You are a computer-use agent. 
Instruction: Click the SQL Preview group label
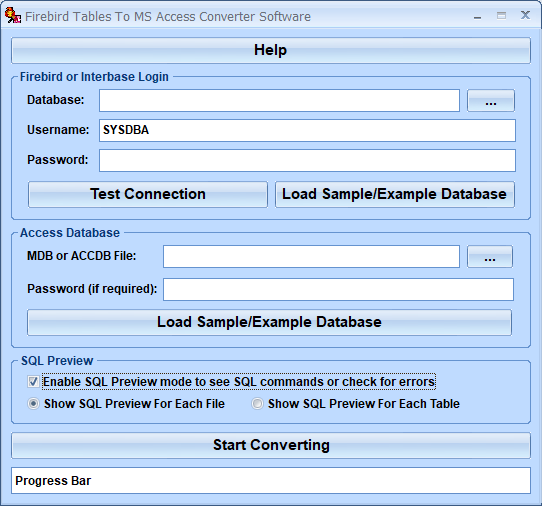point(57,361)
